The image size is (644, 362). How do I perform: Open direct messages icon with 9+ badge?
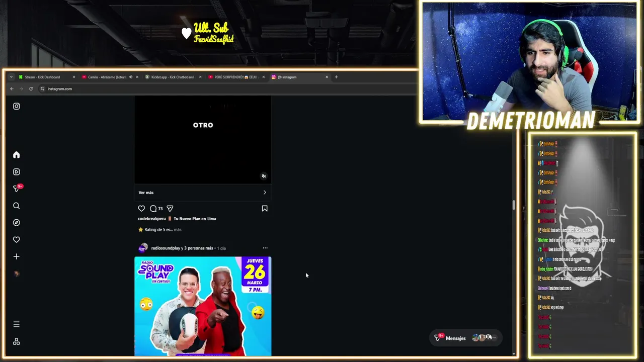[x=17, y=189]
